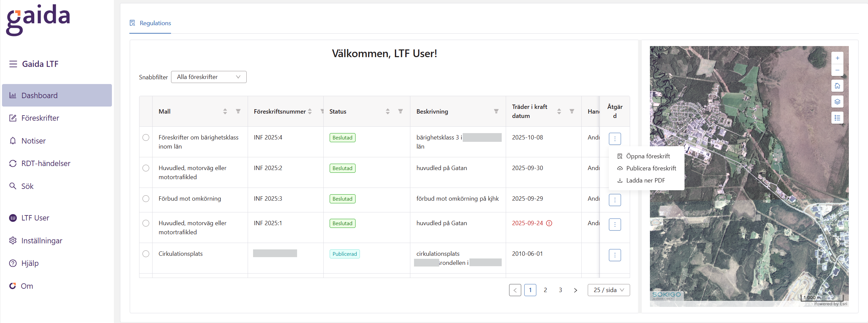Open the map legend list icon
Viewport: 868px width, 323px height.
click(837, 118)
